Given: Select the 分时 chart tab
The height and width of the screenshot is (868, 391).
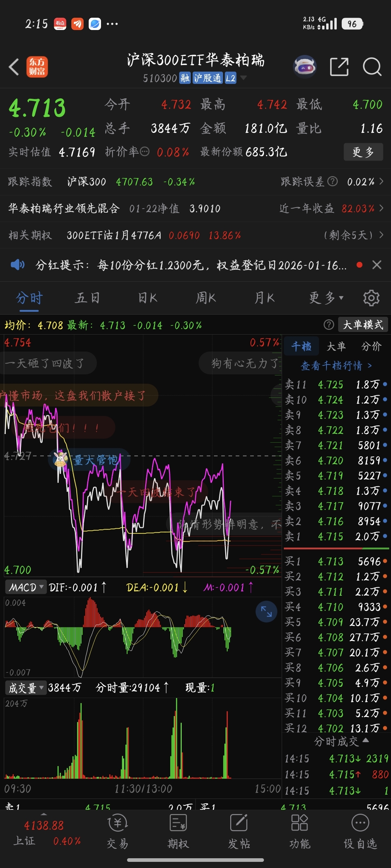Looking at the screenshot, I should click(29, 298).
